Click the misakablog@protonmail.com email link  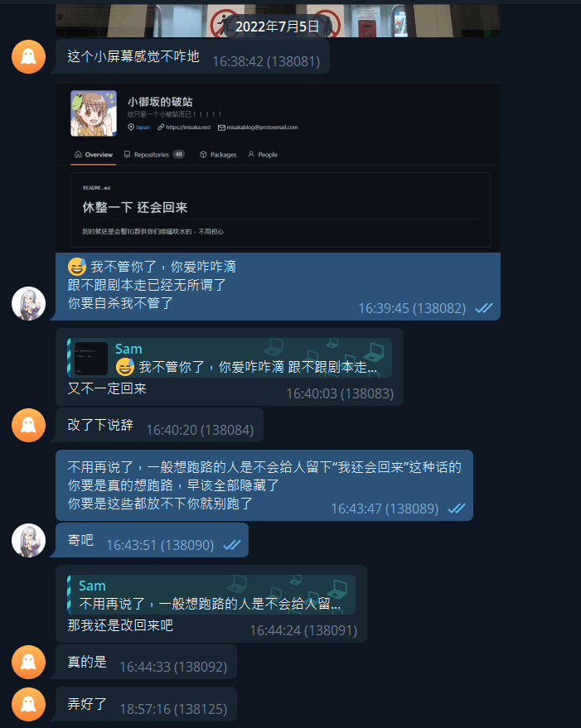pos(258,128)
